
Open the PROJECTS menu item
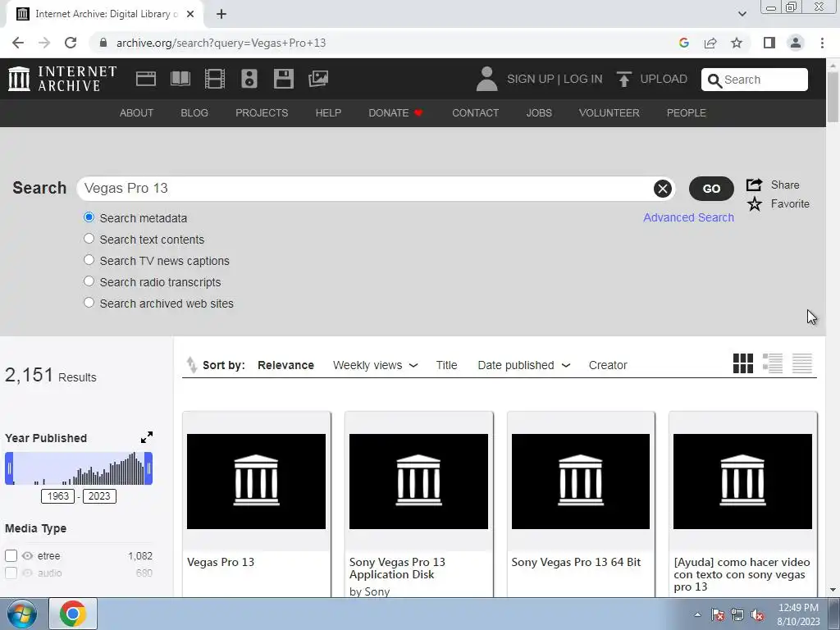pyautogui.click(x=262, y=113)
